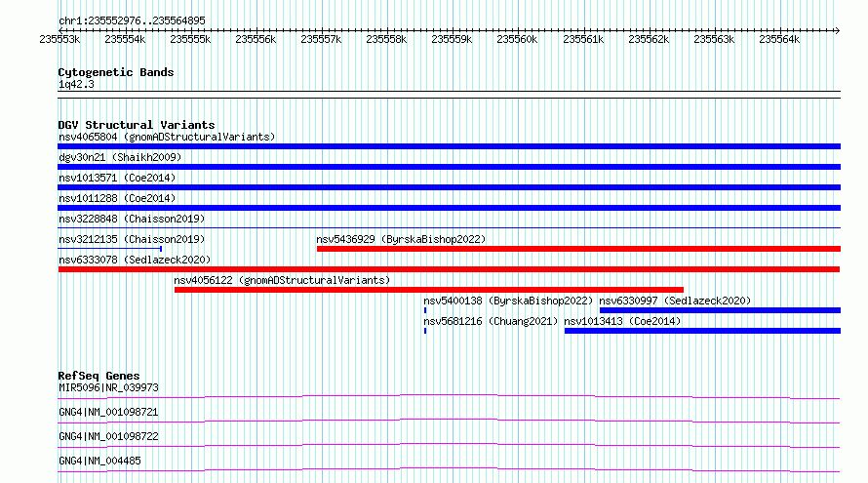Open variant label nsv1011288 (Coe2014)
868x483 pixels.
[117, 198]
